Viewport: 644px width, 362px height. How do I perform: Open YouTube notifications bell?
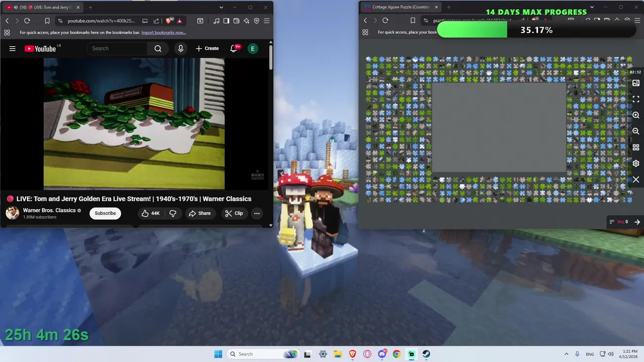pos(234,49)
